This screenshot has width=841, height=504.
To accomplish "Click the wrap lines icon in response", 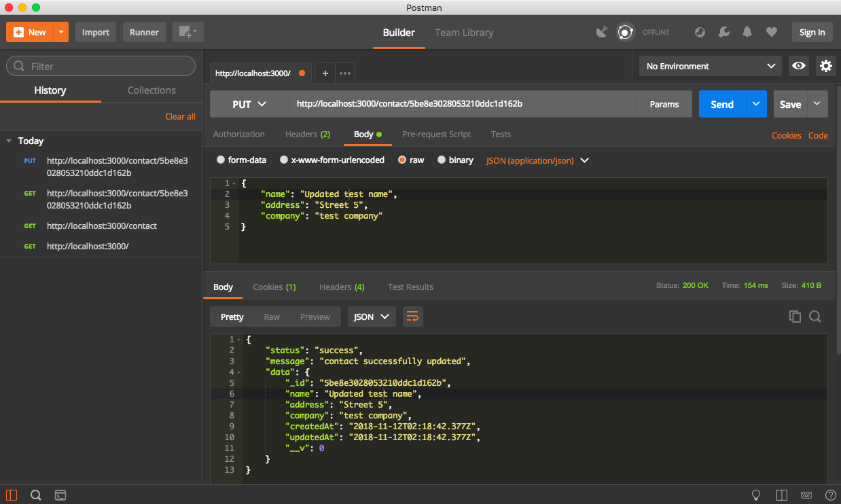I will (x=412, y=317).
